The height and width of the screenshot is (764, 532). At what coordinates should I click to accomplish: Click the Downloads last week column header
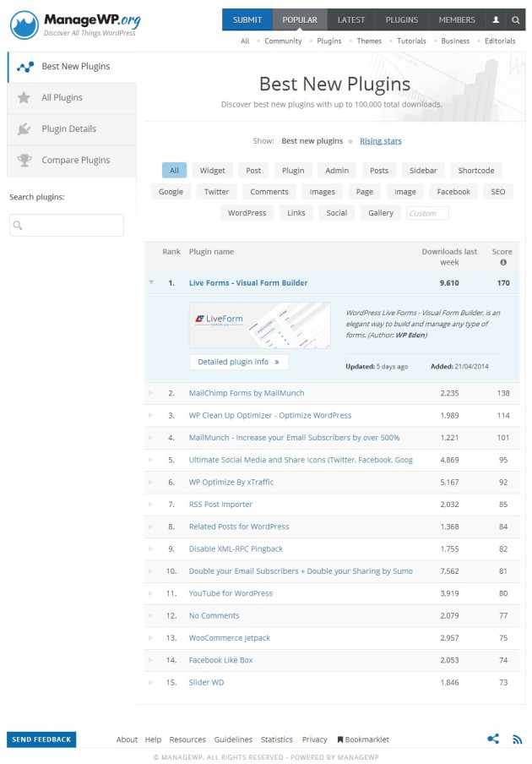coord(449,257)
